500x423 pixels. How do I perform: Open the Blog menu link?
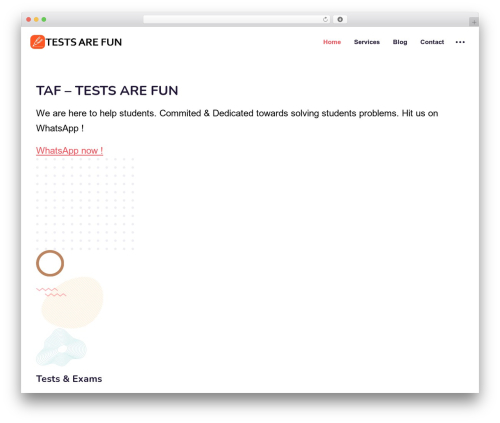(x=400, y=42)
